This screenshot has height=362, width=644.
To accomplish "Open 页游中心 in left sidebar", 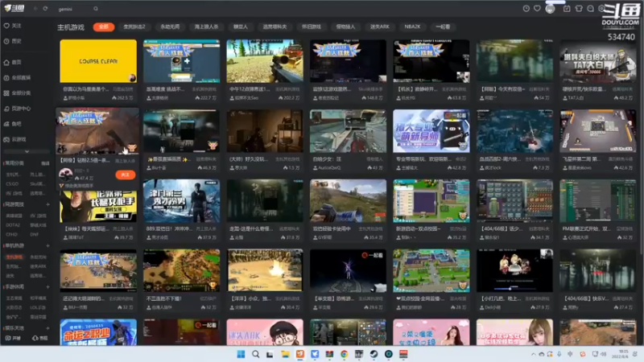I will click(x=17, y=109).
